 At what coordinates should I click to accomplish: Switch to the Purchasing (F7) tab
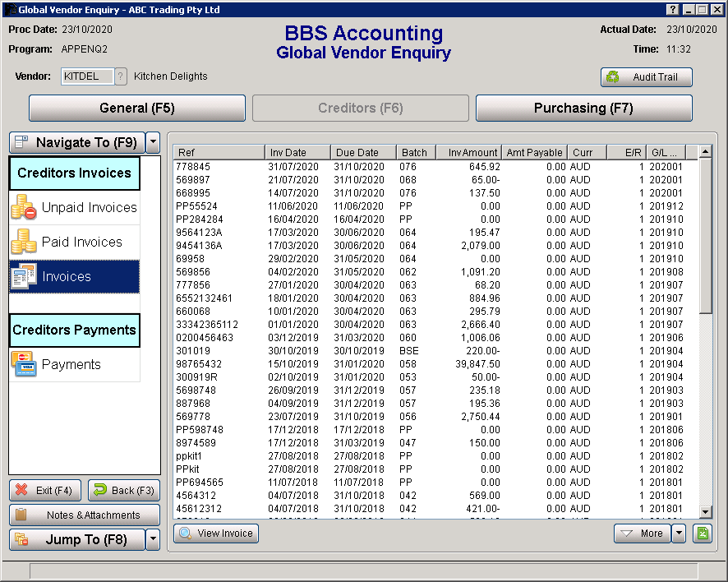[x=583, y=109]
